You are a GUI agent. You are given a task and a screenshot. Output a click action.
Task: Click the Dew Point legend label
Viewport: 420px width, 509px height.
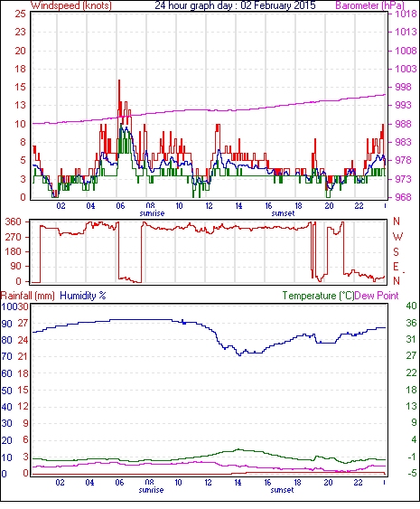pyautogui.click(x=377, y=296)
